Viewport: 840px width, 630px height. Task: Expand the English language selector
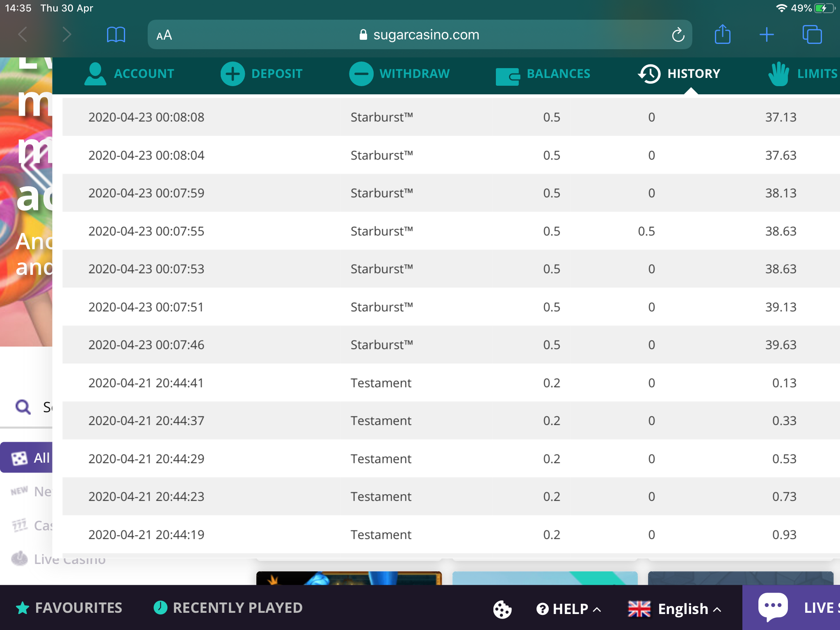[675, 609]
